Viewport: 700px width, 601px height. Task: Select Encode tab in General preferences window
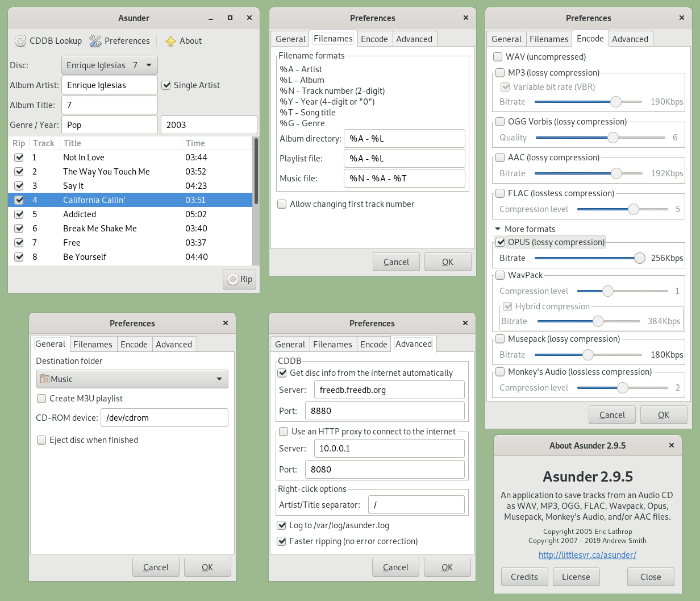134,345
